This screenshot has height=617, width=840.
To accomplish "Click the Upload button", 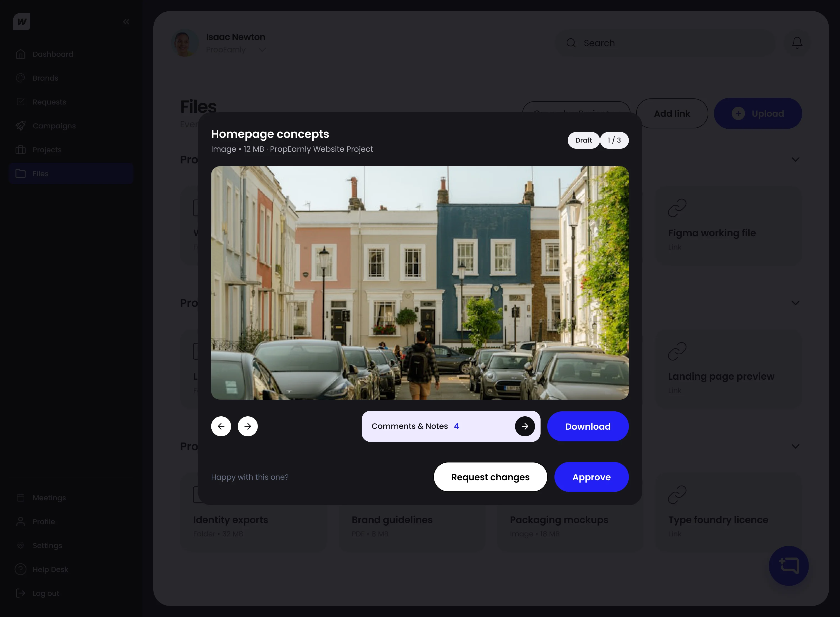I will (x=757, y=114).
